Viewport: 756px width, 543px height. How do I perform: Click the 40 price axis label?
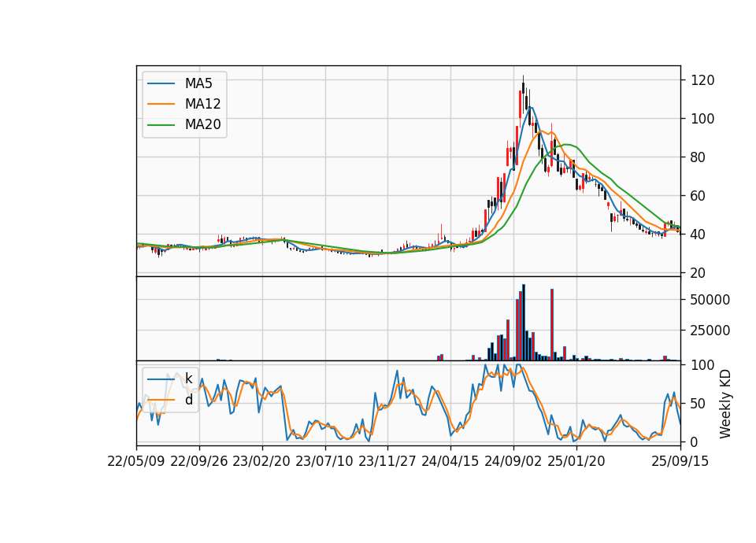(699, 235)
